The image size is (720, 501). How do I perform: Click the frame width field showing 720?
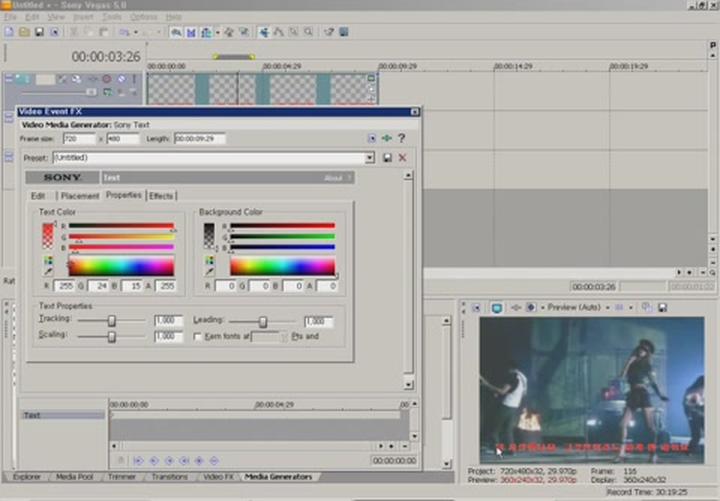(79, 138)
